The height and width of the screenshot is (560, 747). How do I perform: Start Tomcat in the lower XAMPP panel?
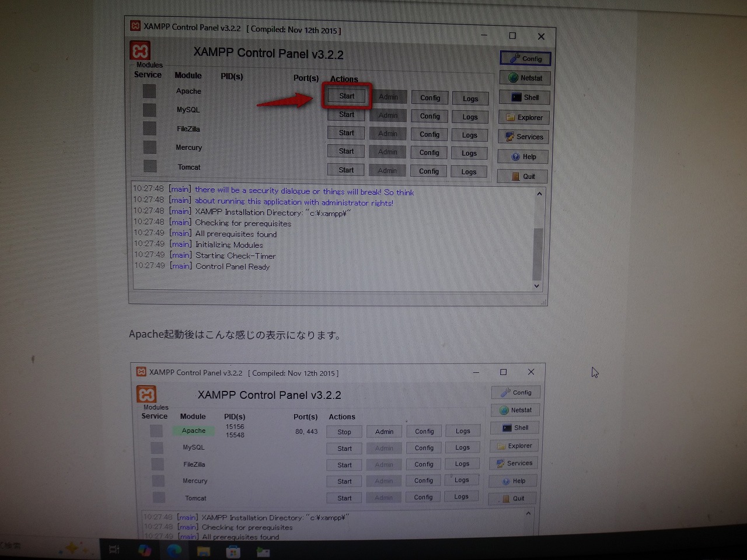[x=344, y=498]
